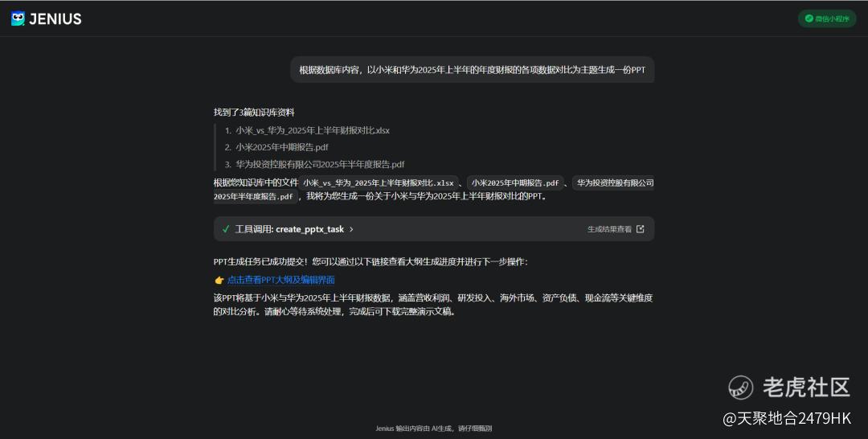
Task: Click the AI生成 disclaimer footer text
Action: point(433,428)
